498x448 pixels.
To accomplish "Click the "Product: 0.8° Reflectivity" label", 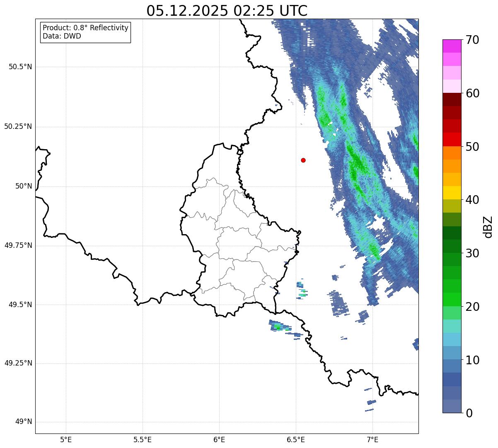I will [x=86, y=28].
